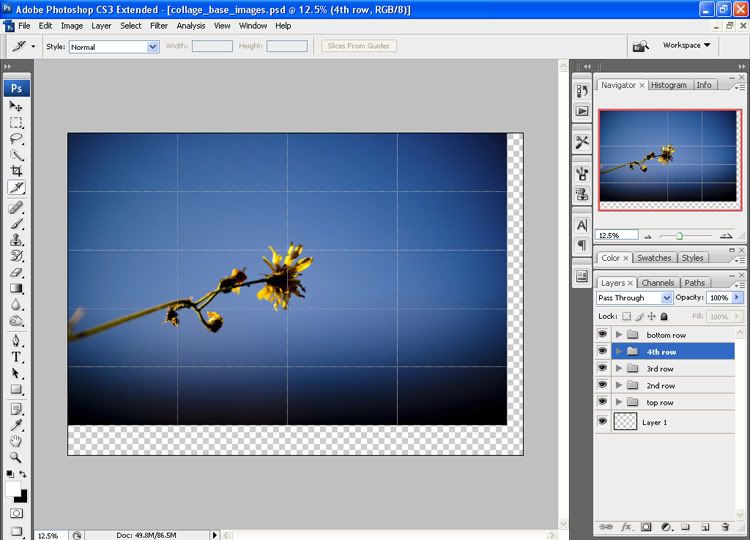
Task: Switch to the Histogram tab
Action: click(669, 85)
